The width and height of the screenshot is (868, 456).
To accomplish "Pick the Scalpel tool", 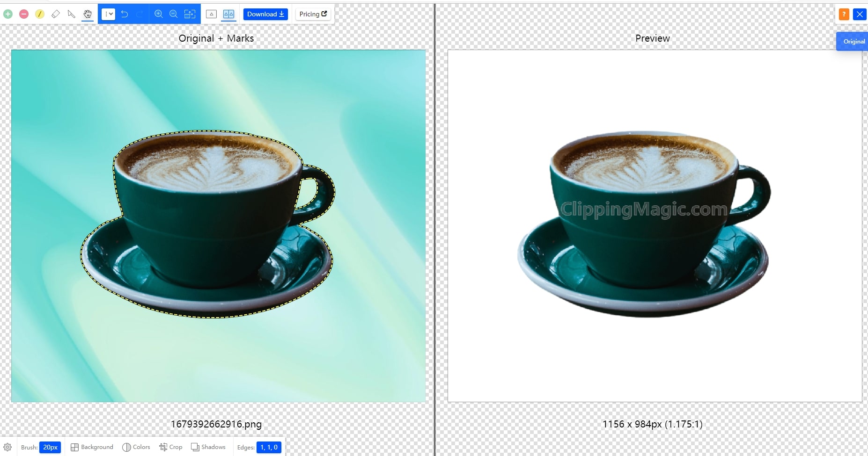I will (71, 14).
